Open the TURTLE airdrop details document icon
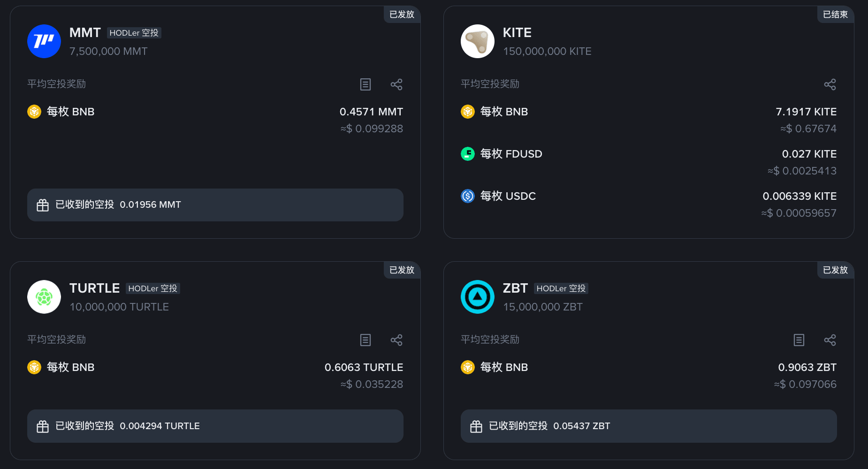This screenshot has height=469, width=868. (x=365, y=340)
